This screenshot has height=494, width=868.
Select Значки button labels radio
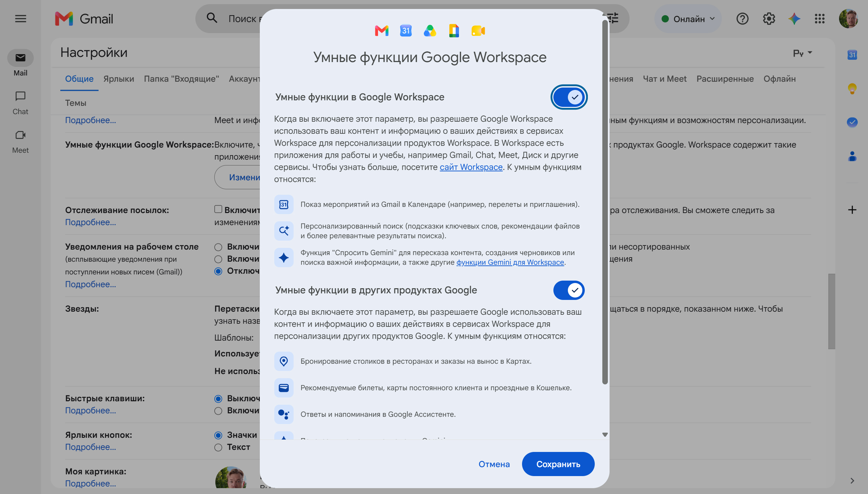218,435
